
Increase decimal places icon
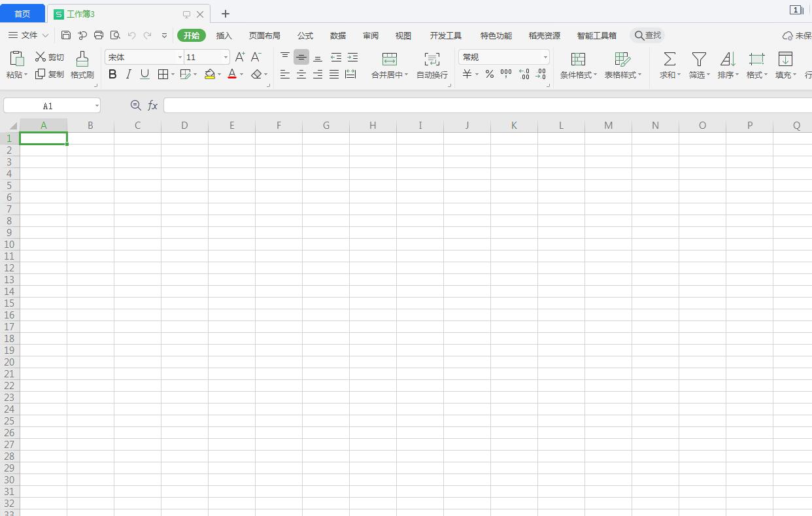(x=524, y=75)
